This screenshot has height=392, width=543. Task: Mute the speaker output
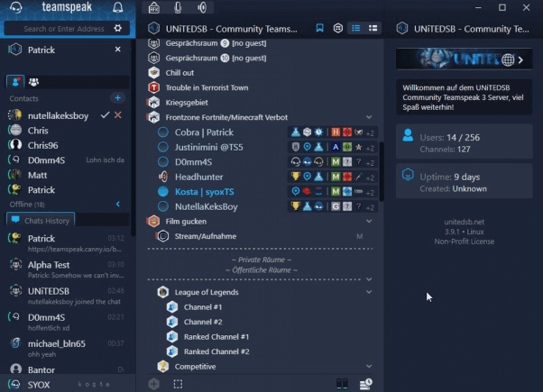click(202, 7)
